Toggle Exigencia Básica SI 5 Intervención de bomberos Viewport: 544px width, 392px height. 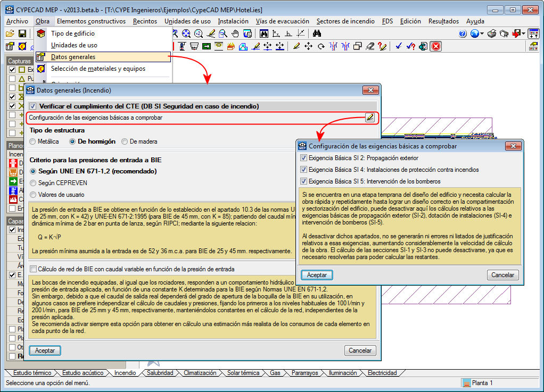click(303, 181)
